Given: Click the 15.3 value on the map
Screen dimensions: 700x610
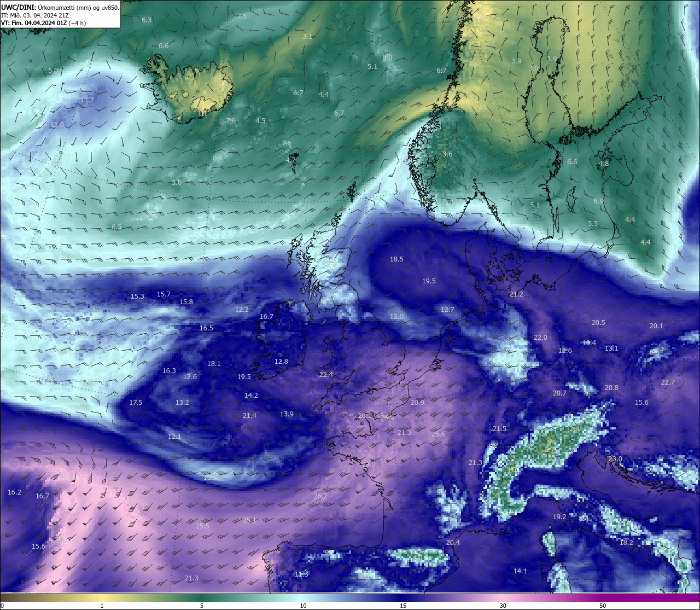Looking at the screenshot, I should [x=137, y=297].
